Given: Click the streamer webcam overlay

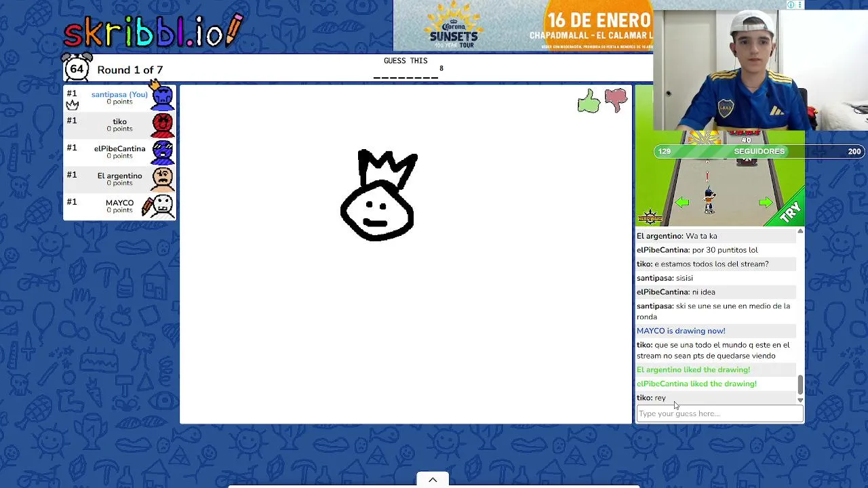Looking at the screenshot, I should (760, 70).
